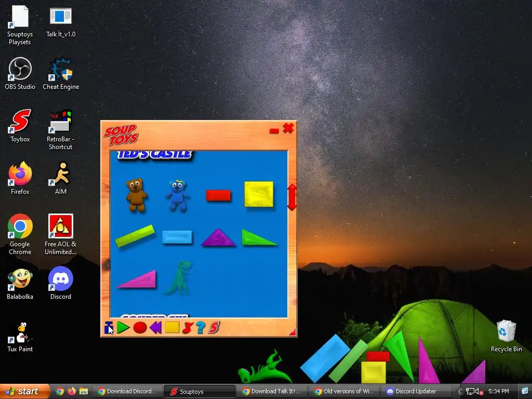Click the file explorer quick launch icon
Viewport: 532px width, 399px height.
pos(84,391)
